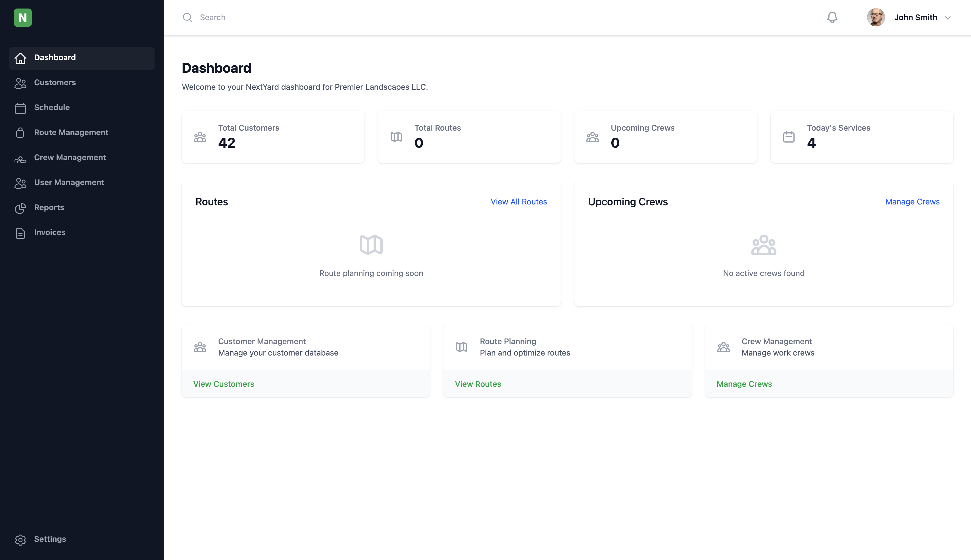The width and height of the screenshot is (971, 560).
Task: Click John Smith's profile avatar
Action: point(876,17)
